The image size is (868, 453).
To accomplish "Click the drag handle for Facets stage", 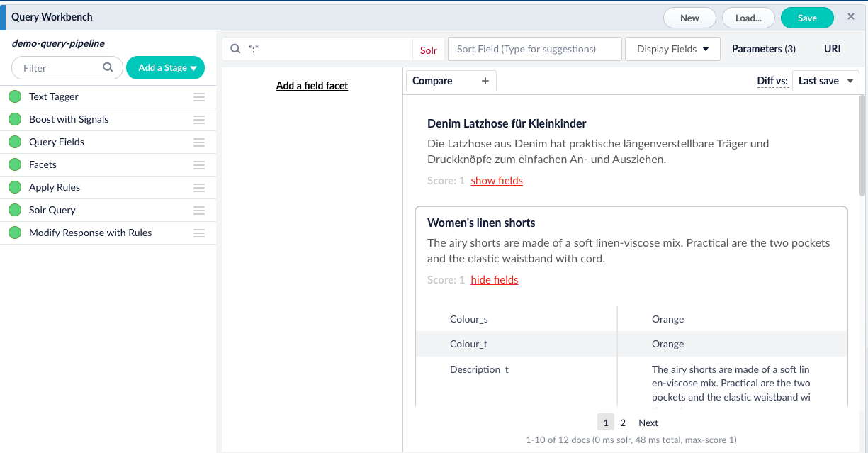I will [199, 165].
